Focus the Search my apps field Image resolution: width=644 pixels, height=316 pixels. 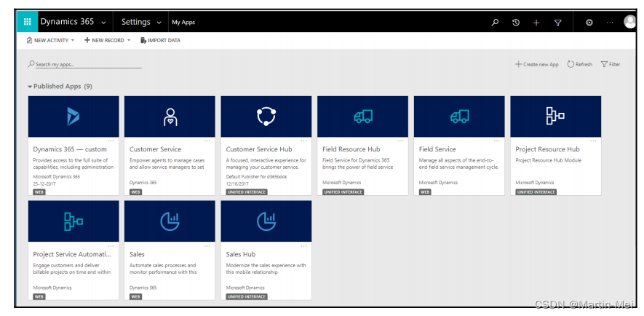click(x=84, y=65)
